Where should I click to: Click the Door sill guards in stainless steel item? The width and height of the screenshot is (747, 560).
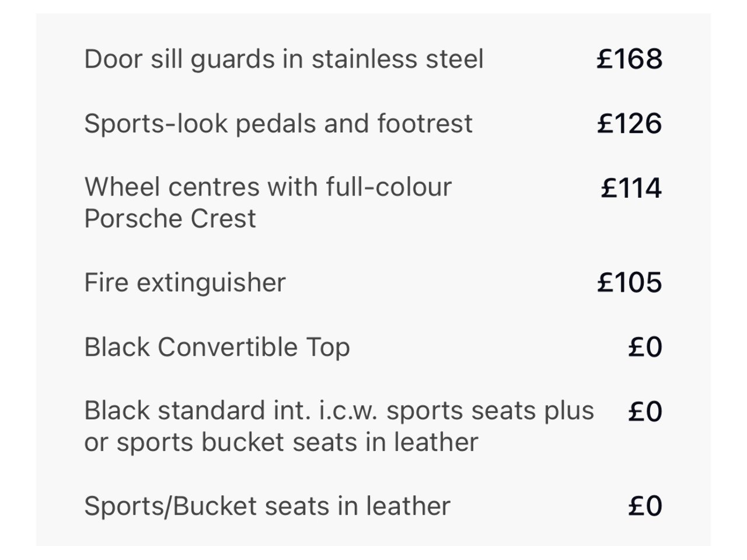click(x=284, y=60)
